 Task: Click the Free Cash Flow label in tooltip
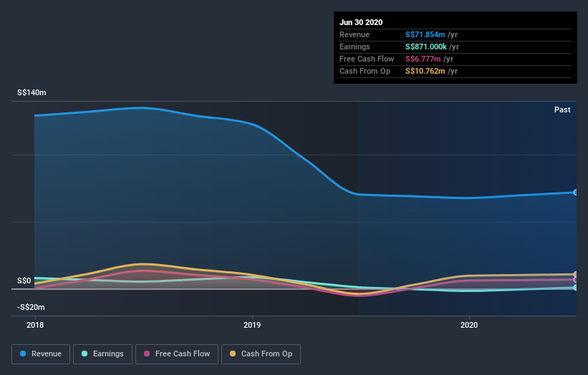tap(367, 59)
